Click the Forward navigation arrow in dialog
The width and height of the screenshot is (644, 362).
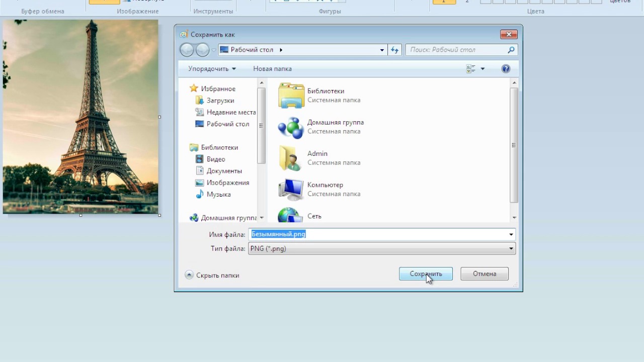click(202, 50)
